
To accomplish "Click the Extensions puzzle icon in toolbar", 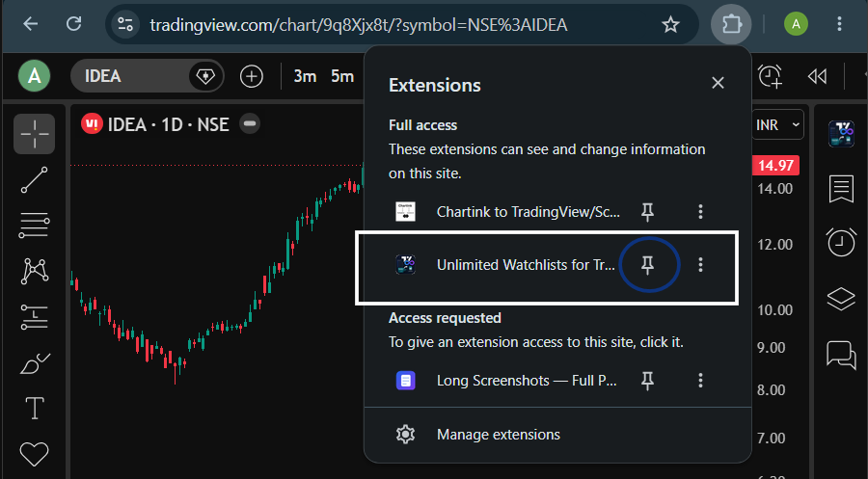I will click(x=731, y=24).
